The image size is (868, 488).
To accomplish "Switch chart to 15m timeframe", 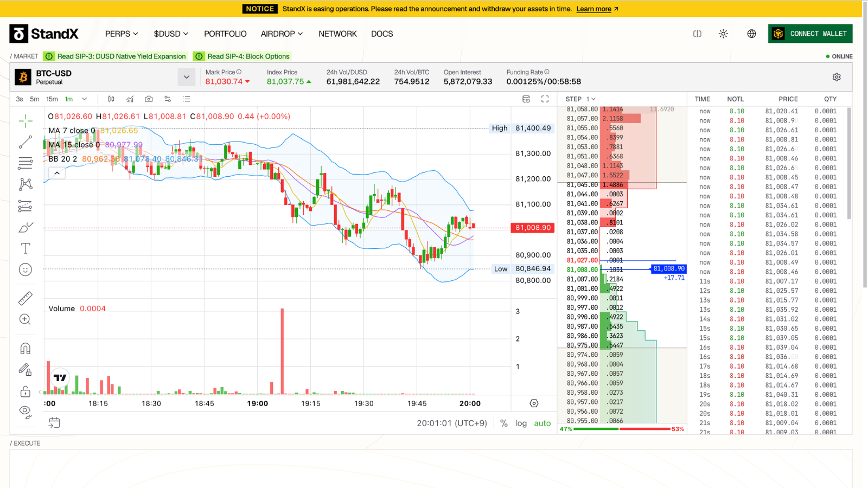I will point(52,99).
